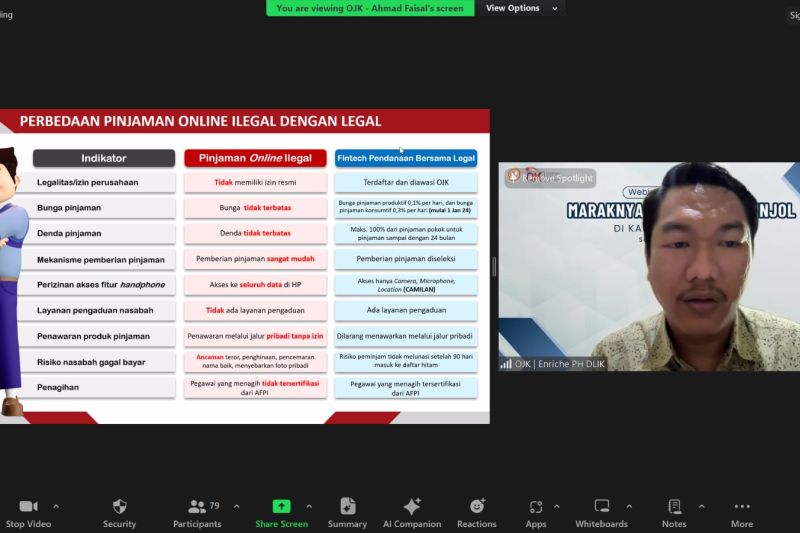The image size is (800, 533).
Task: Click the green screen-viewing notification banner
Action: click(370, 8)
